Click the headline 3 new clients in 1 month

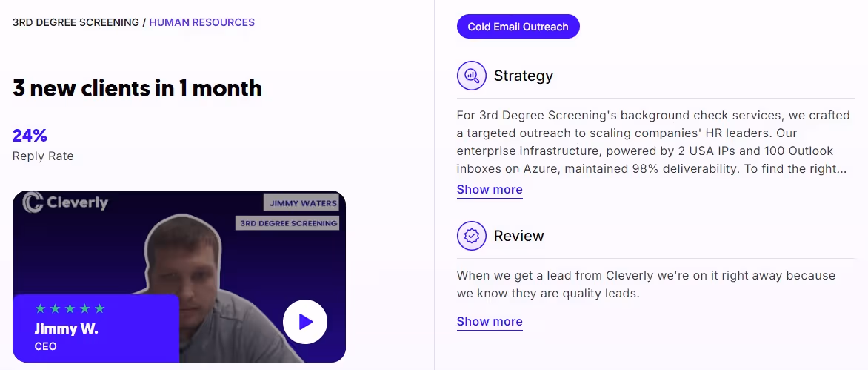pyautogui.click(x=137, y=89)
